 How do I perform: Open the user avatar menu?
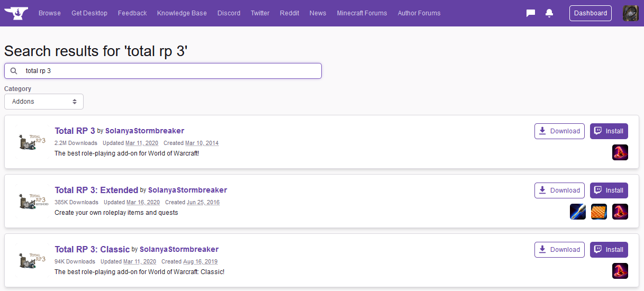click(x=631, y=13)
